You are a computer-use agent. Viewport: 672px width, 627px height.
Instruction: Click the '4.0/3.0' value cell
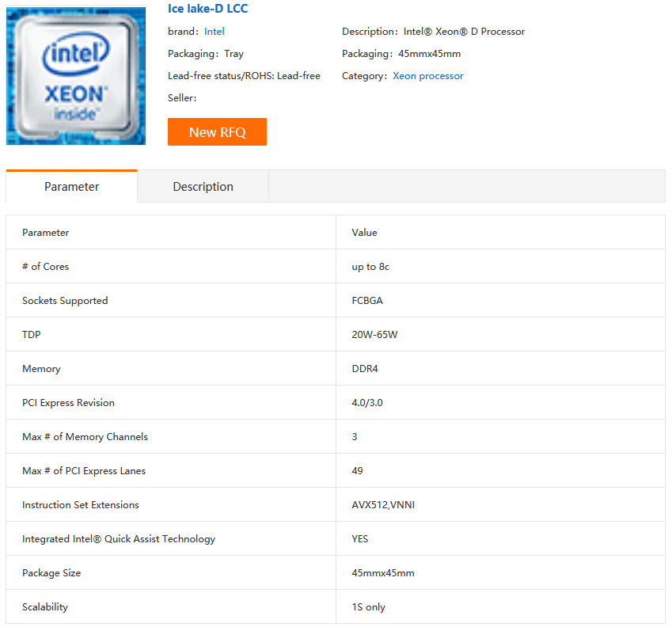coord(500,403)
